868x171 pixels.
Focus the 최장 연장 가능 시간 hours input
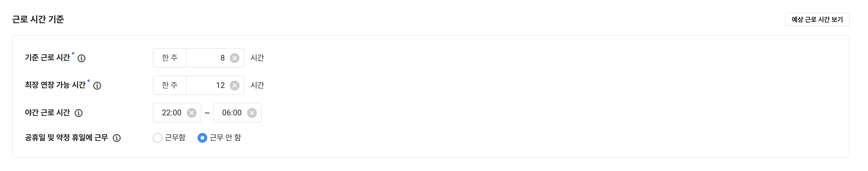215,85
